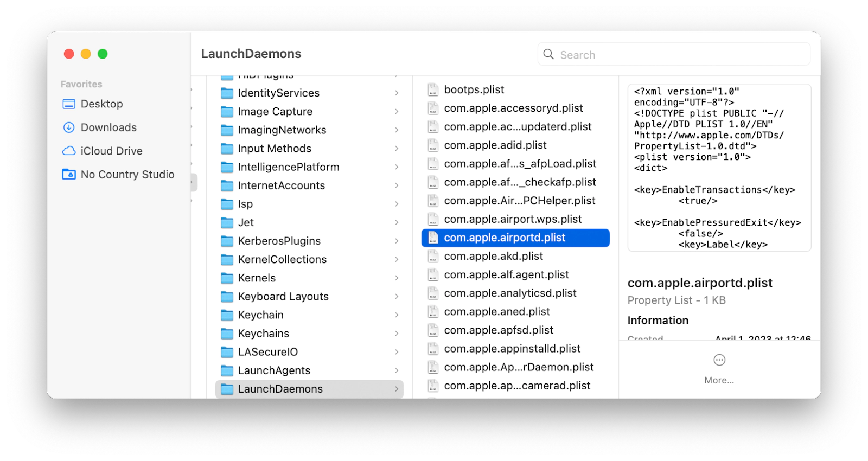
Task: Click the Input Methods folder icon
Action: click(227, 149)
